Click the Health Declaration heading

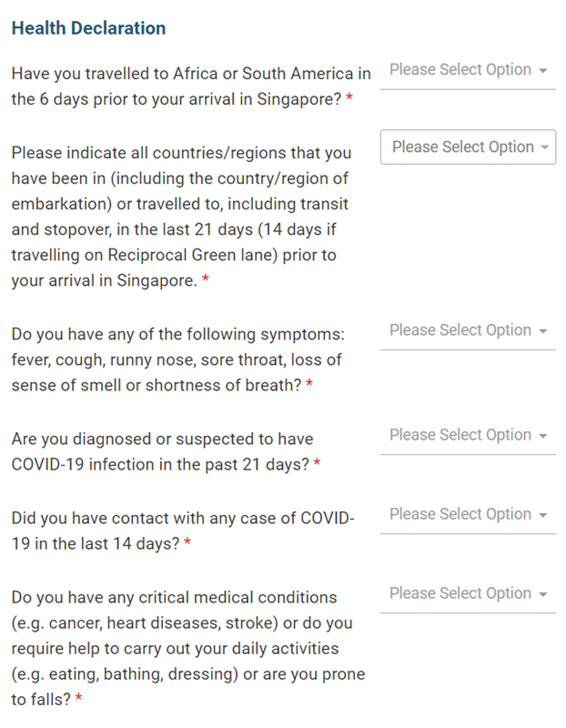point(88,28)
